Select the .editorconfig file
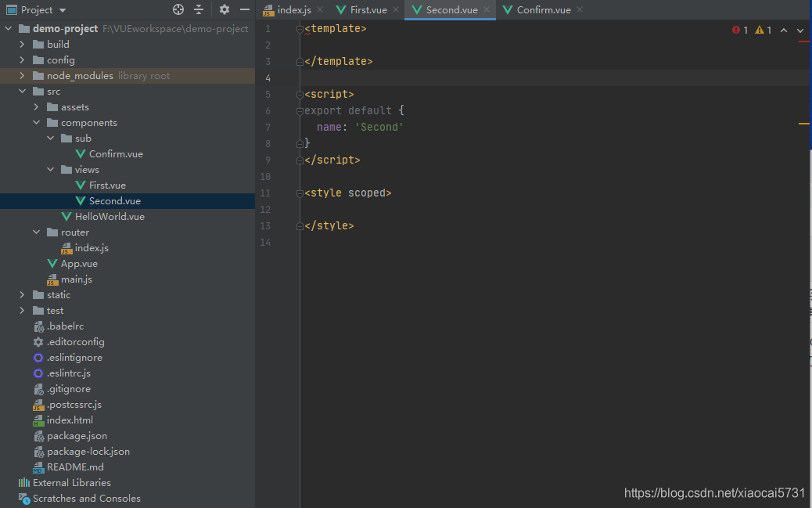Image resolution: width=812 pixels, height=508 pixels. tap(75, 342)
